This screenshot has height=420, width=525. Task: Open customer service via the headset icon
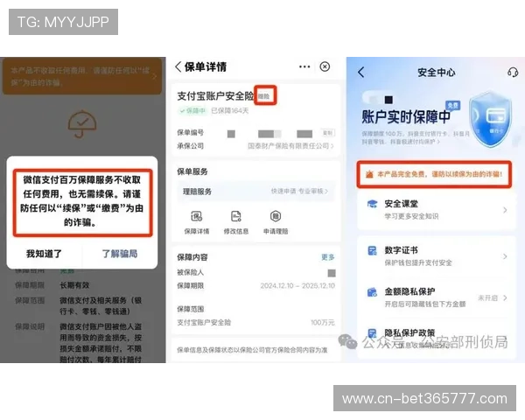pyautogui.click(x=512, y=72)
